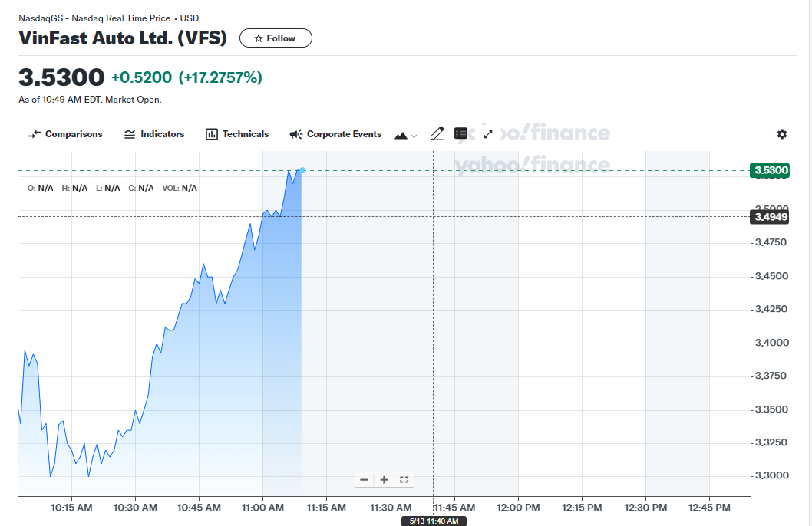Click the 3.3500 price axis label
Image resolution: width=812 pixels, height=526 pixels.
(771, 409)
